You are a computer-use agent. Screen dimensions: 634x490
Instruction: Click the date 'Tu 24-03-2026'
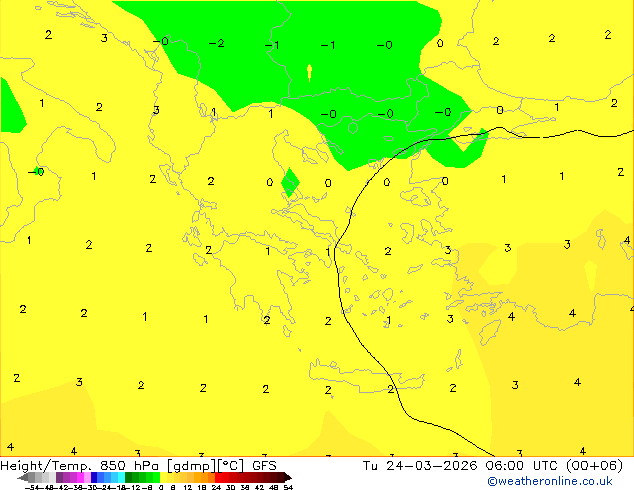[420, 466]
